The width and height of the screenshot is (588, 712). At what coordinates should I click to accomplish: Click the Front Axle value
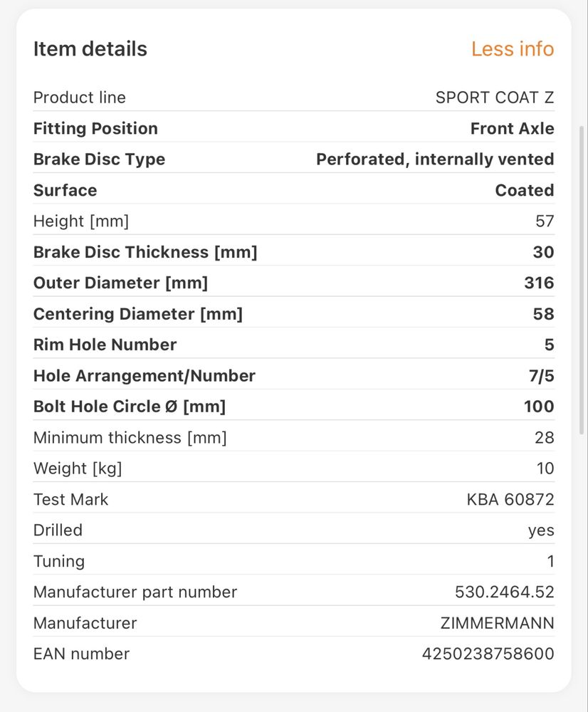pyautogui.click(x=512, y=128)
